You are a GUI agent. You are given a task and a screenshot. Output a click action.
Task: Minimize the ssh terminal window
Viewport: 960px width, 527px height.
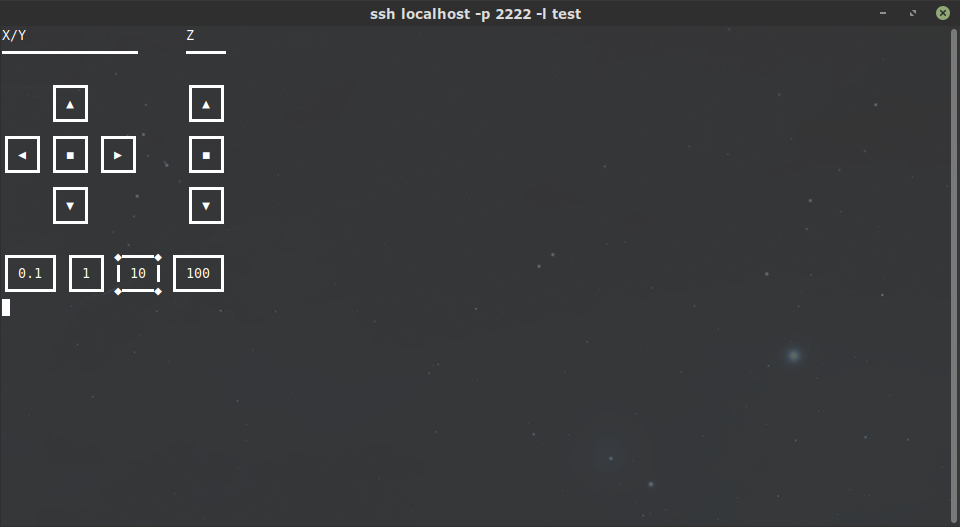tap(883, 13)
